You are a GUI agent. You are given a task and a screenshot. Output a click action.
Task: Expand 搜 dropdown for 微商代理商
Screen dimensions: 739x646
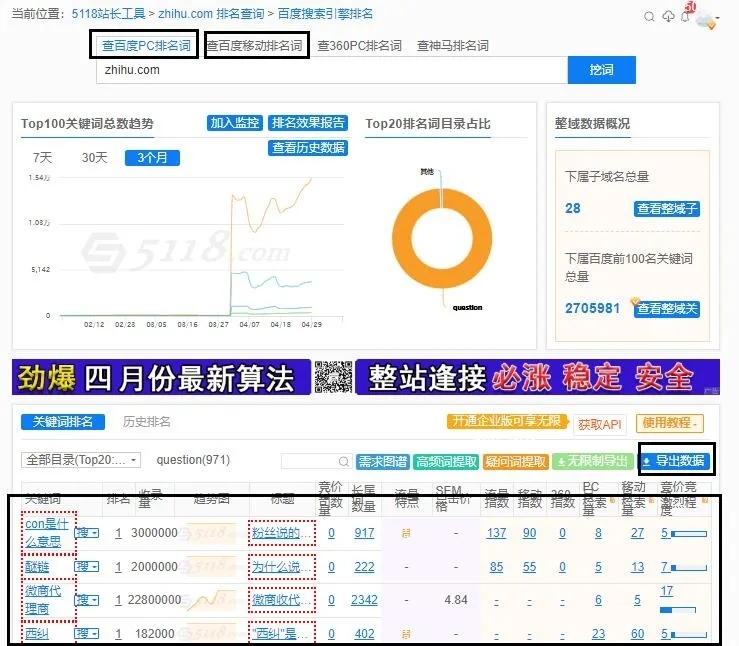(87, 600)
